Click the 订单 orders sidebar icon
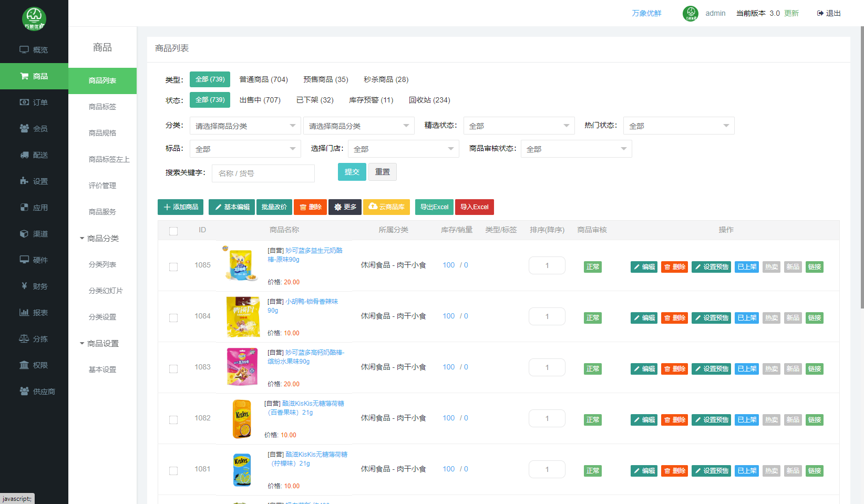Screen dimensions: 864x504 (24, 102)
